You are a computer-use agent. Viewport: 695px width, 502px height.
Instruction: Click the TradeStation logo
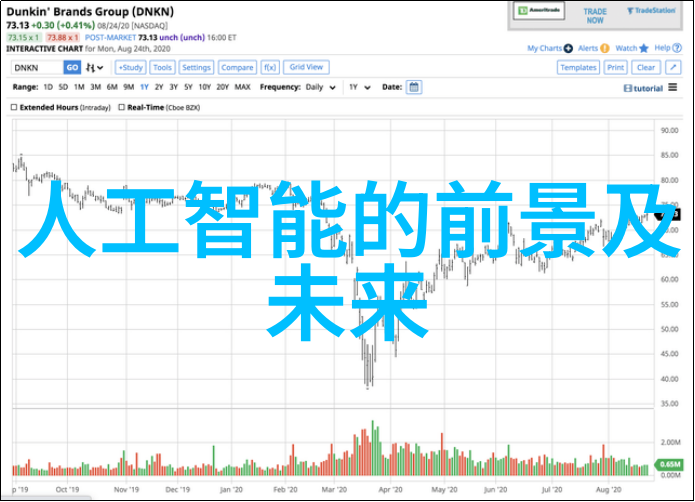[x=651, y=11]
